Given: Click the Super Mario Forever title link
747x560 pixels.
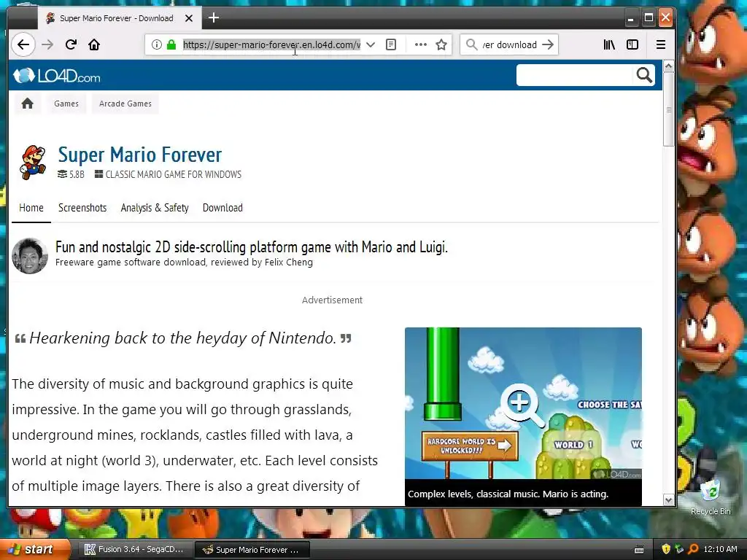Looking at the screenshot, I should (139, 155).
